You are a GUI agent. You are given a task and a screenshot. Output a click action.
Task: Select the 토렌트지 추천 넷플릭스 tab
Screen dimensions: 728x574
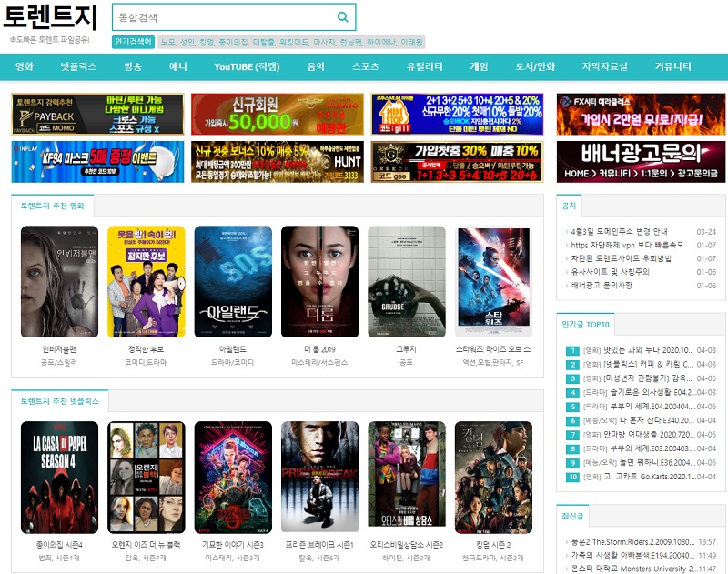pos(59,401)
